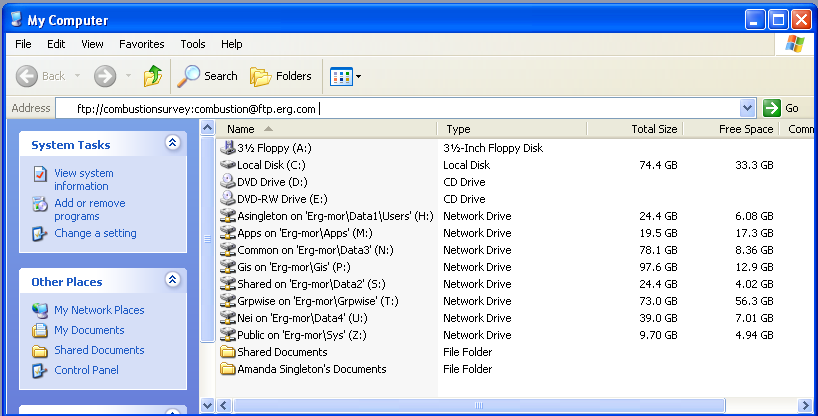Open the Search toolbar button
Image resolution: width=818 pixels, height=416 pixels.
point(208,76)
